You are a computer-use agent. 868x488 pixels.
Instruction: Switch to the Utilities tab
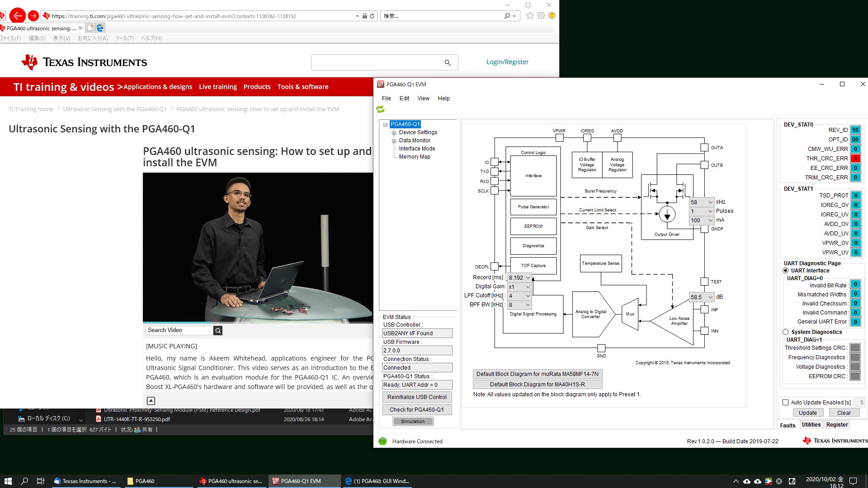[x=811, y=425]
